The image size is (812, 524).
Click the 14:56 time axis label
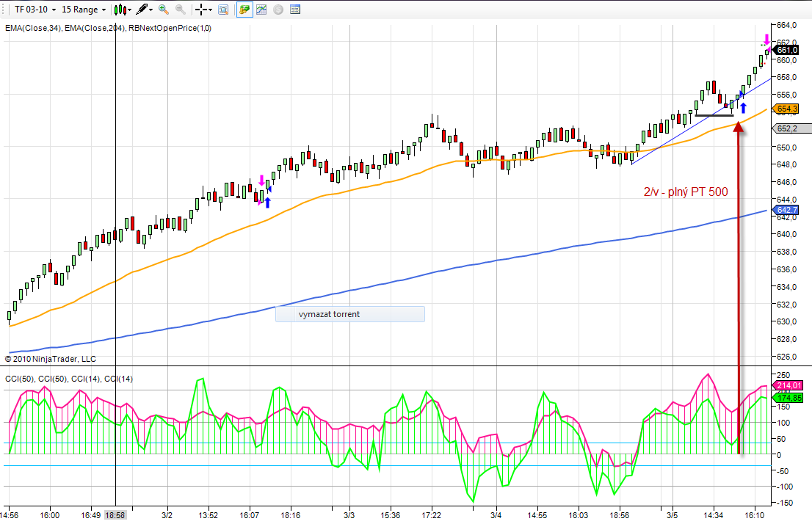coord(9,515)
